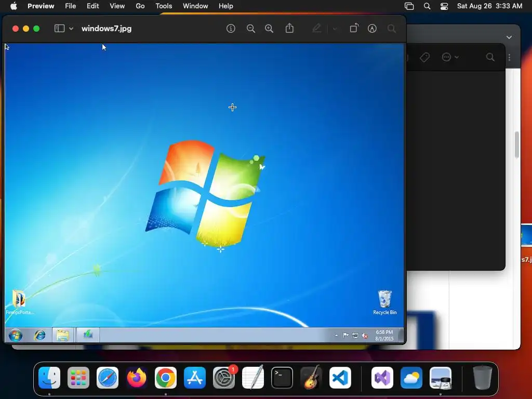Click the Action Center flag tray icon
Image resolution: width=532 pixels, height=399 pixels.
tap(345, 336)
